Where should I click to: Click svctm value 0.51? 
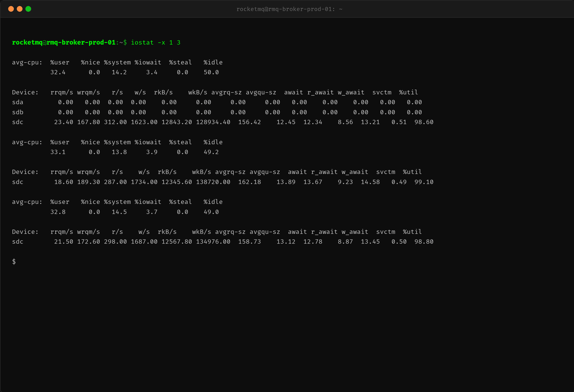[x=399, y=122]
